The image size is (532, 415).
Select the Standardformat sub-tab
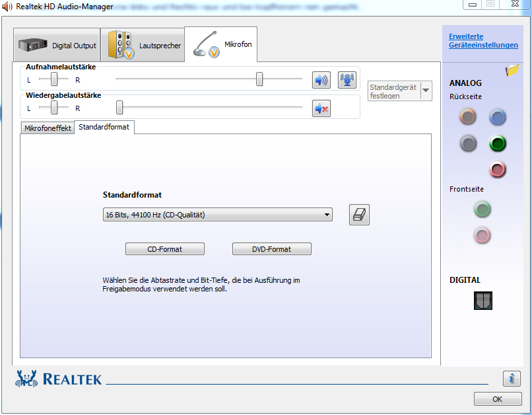(x=104, y=127)
